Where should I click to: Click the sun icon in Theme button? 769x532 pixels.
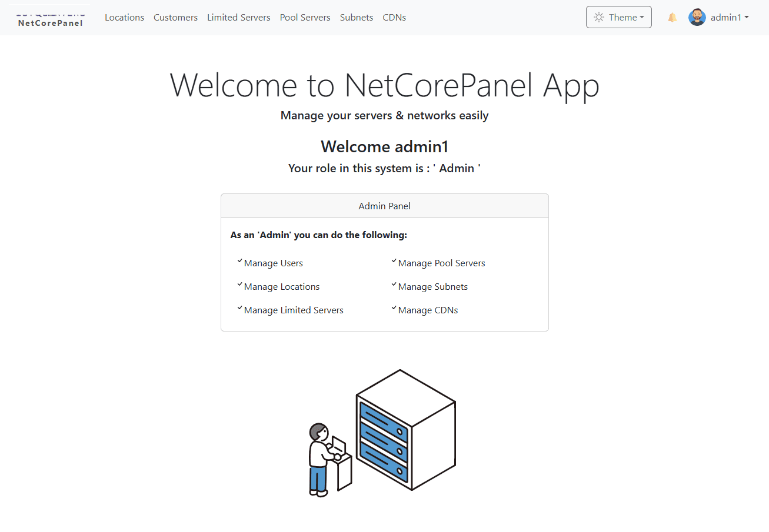(599, 17)
